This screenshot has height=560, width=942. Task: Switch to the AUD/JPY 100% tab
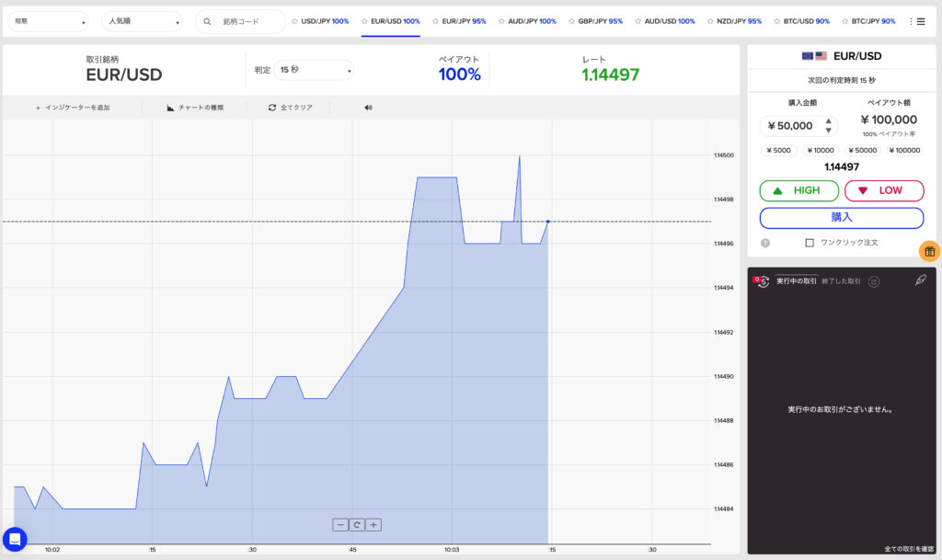click(532, 21)
